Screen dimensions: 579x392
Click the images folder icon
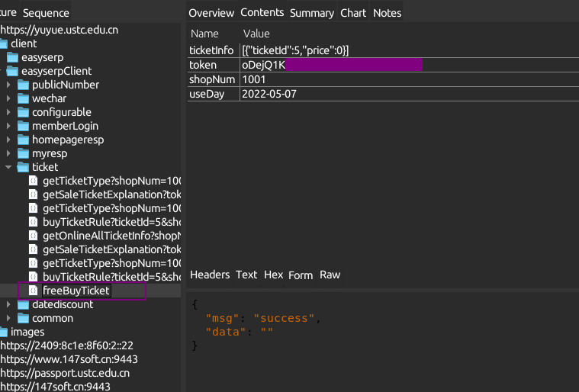pos(2,332)
